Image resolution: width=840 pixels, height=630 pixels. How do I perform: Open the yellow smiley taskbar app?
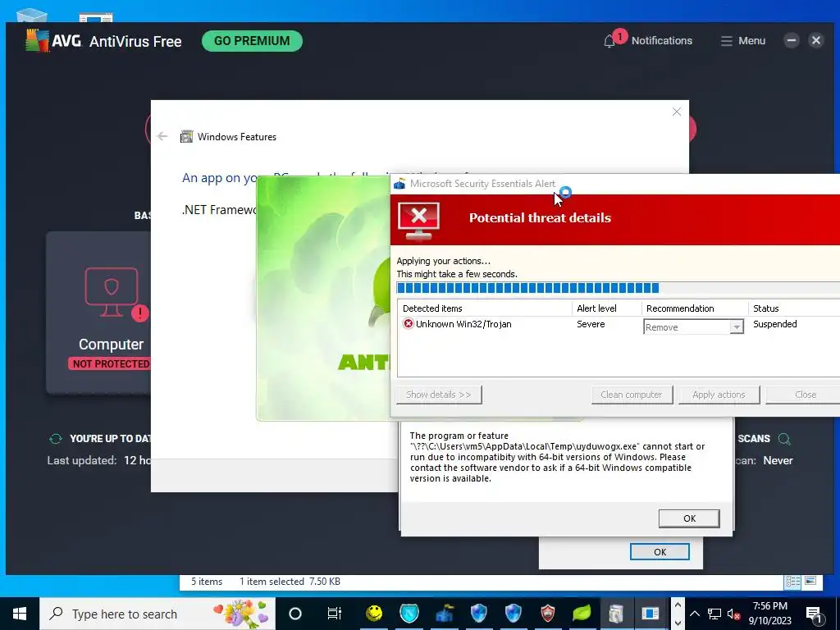374,614
